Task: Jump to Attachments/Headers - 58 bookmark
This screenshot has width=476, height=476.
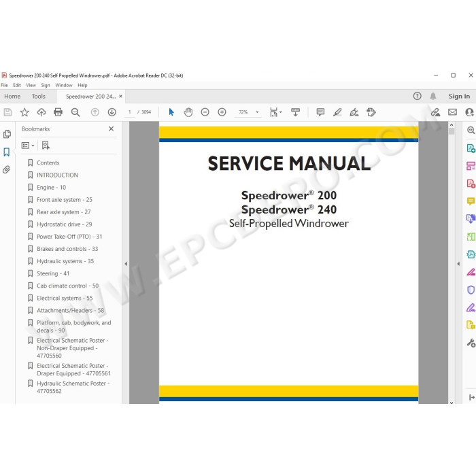Action: (71, 310)
